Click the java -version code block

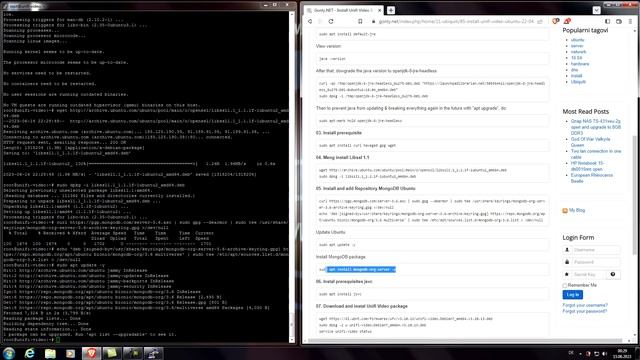432,59
